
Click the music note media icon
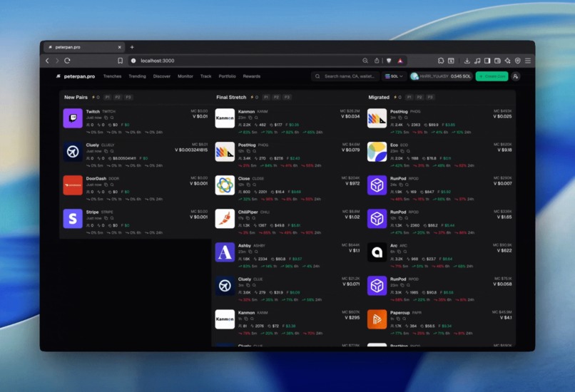477,61
